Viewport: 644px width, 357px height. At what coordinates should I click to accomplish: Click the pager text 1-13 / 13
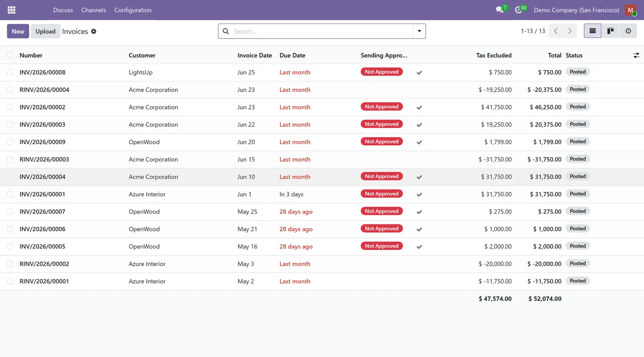click(533, 31)
